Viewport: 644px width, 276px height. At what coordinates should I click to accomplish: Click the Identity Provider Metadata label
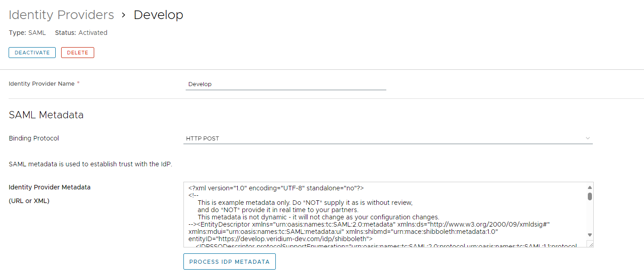(x=49, y=187)
